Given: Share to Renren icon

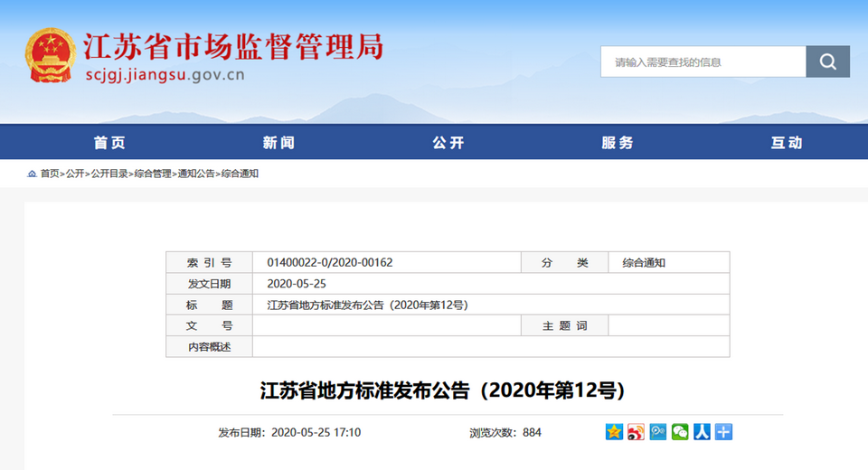Looking at the screenshot, I should click(702, 432).
